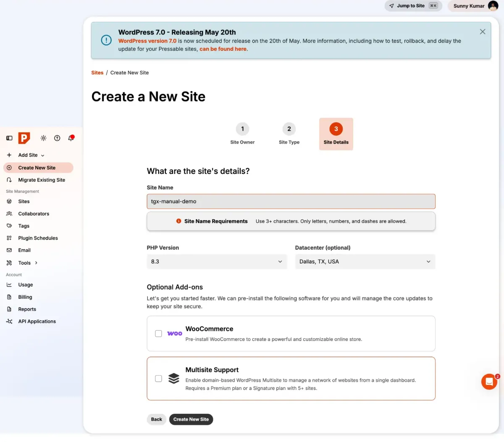Click the Billing document icon
Screen dimensions: 504x442
[x=9, y=297]
